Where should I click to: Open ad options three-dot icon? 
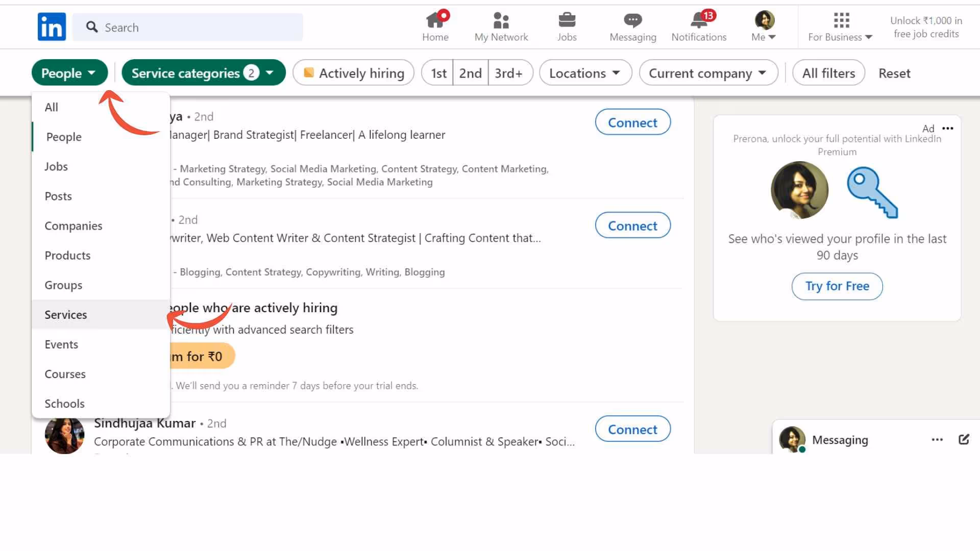pyautogui.click(x=947, y=128)
